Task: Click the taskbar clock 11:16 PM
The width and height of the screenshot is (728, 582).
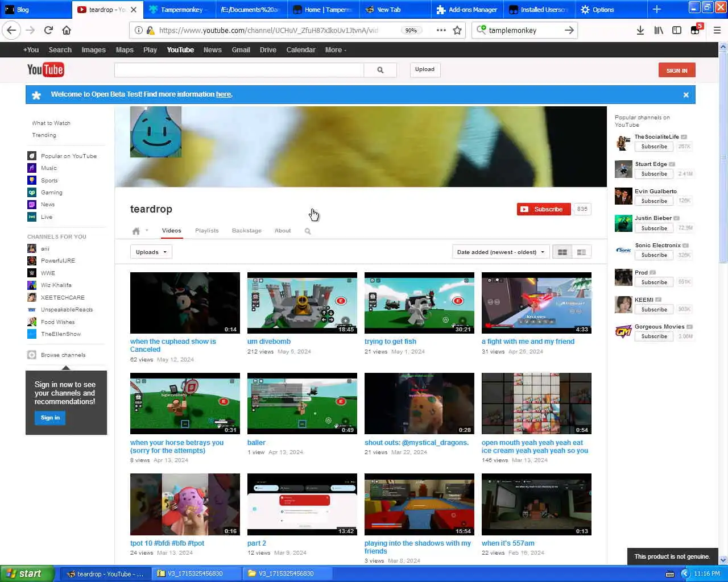Action: click(707, 573)
